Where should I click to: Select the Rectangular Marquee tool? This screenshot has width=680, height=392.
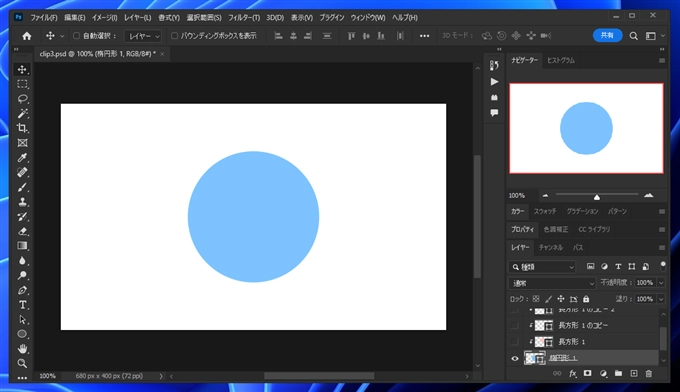click(22, 84)
